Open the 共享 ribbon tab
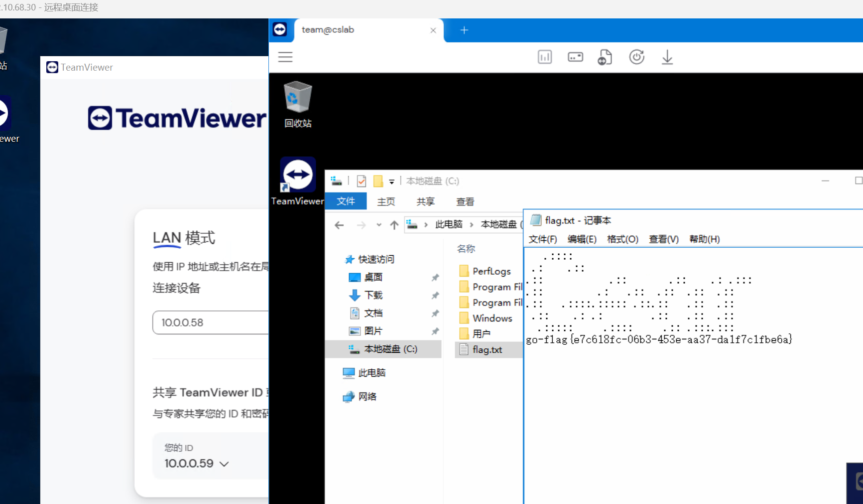This screenshot has width=863, height=504. 426,202
